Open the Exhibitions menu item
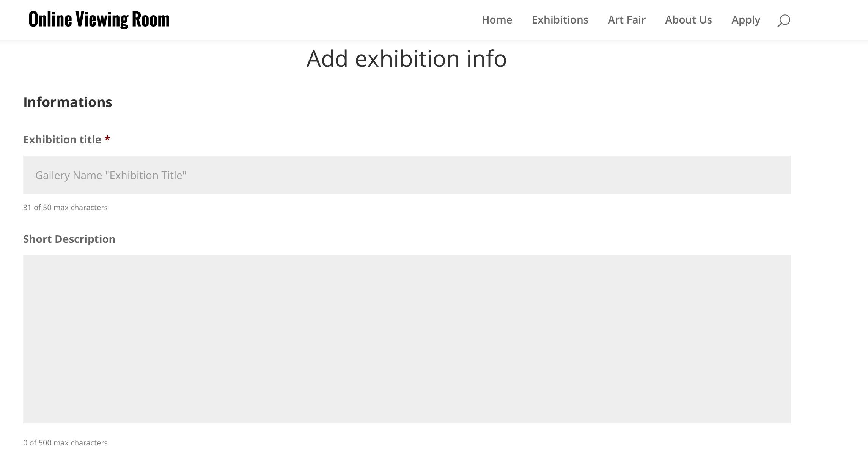Screen dimensions: 868x453 [x=560, y=20]
